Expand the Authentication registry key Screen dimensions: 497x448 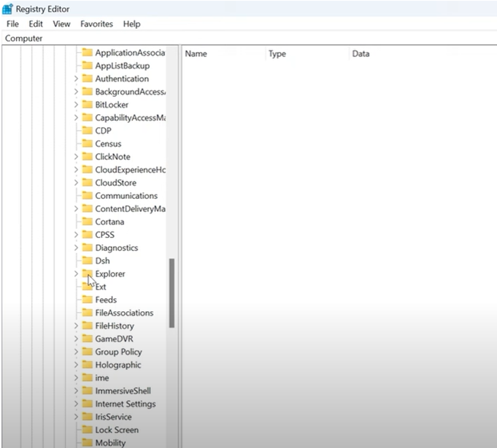[x=76, y=79]
